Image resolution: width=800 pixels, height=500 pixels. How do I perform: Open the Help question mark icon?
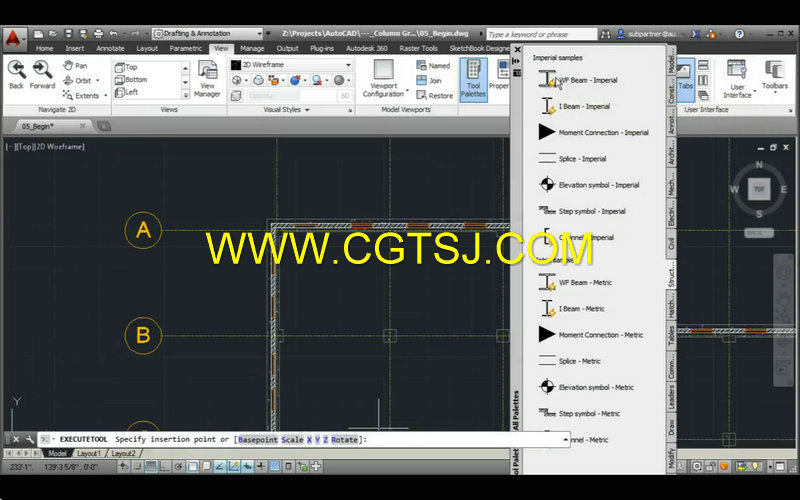[739, 34]
